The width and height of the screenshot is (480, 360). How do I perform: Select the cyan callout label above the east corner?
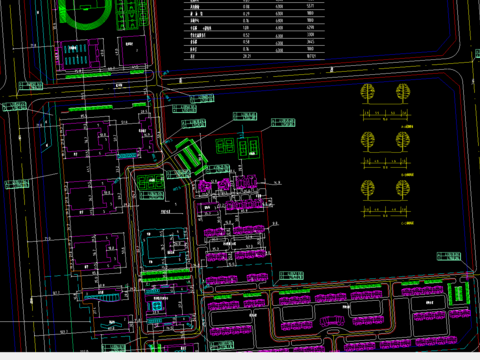pos(449,256)
